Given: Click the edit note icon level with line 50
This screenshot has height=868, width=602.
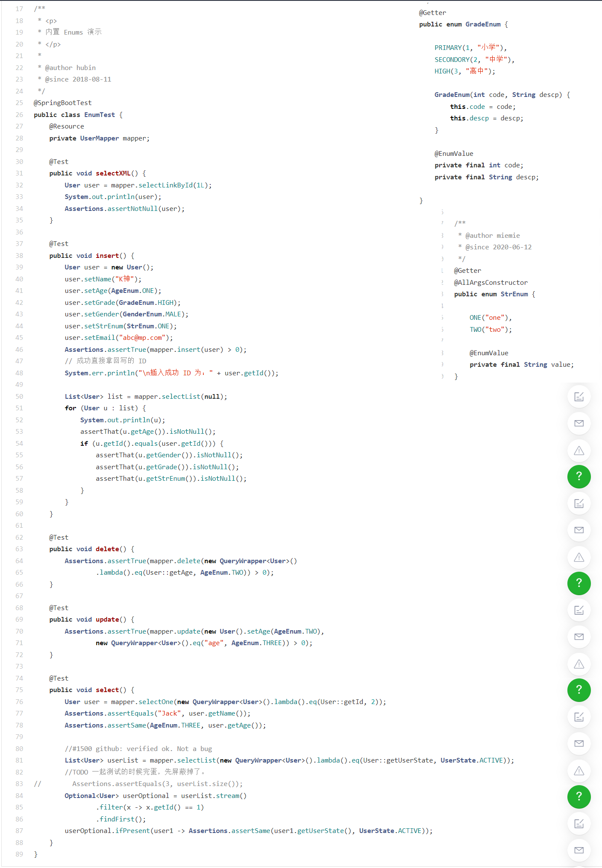Looking at the screenshot, I should (579, 397).
